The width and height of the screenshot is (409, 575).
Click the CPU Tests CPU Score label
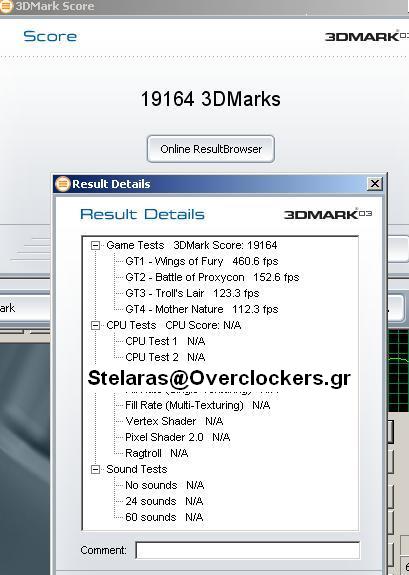174,325
